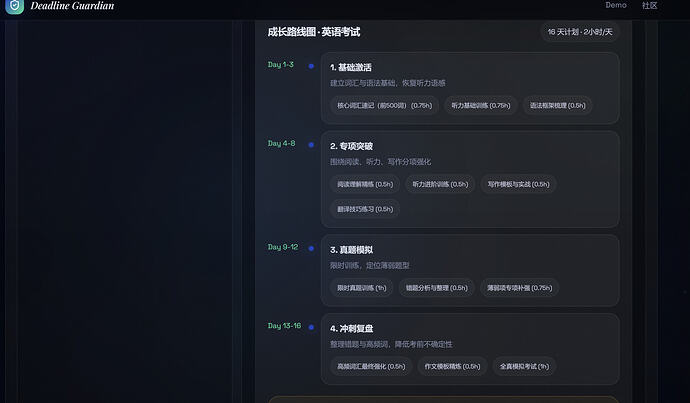This screenshot has height=403, width=690.
Task: Click the 限时真题训练 (1h) chip
Action: [362, 288]
